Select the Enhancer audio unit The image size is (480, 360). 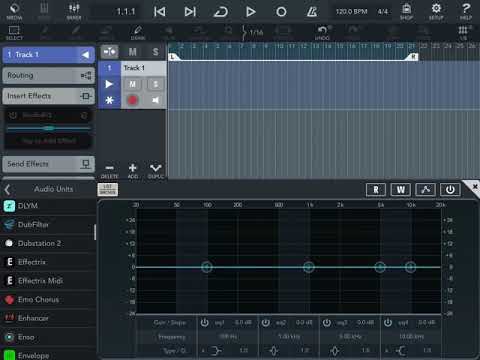48,318
